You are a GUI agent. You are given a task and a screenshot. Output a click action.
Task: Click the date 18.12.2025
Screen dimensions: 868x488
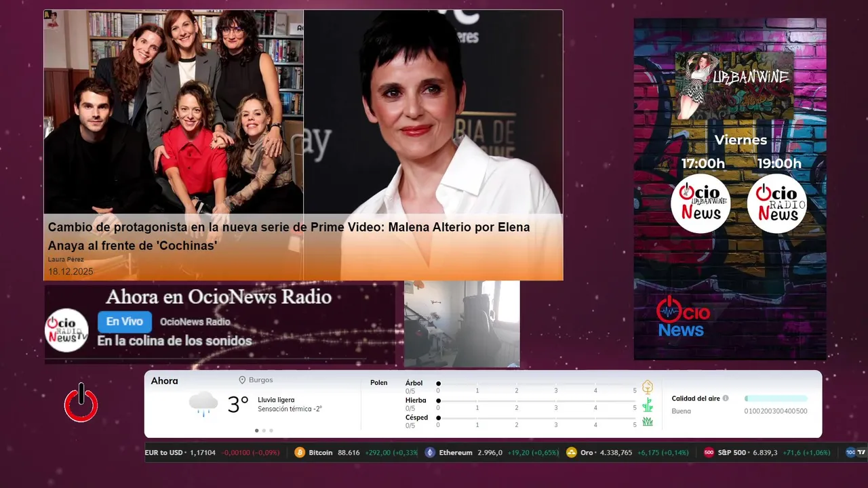[71, 272]
